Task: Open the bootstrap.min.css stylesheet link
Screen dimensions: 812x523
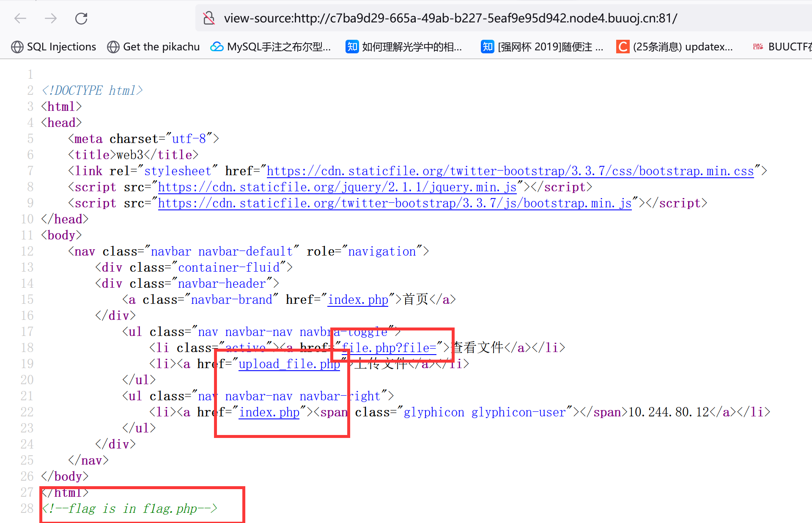Action: [510, 171]
